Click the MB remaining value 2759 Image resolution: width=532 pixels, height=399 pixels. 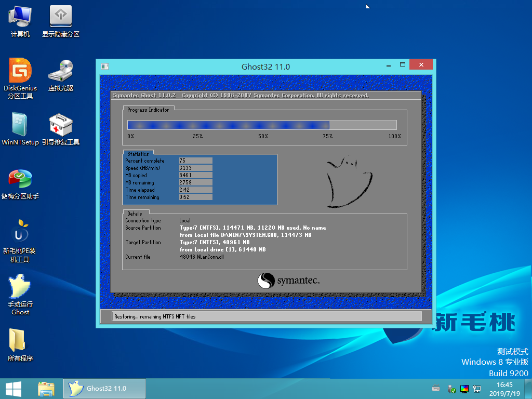196,182
